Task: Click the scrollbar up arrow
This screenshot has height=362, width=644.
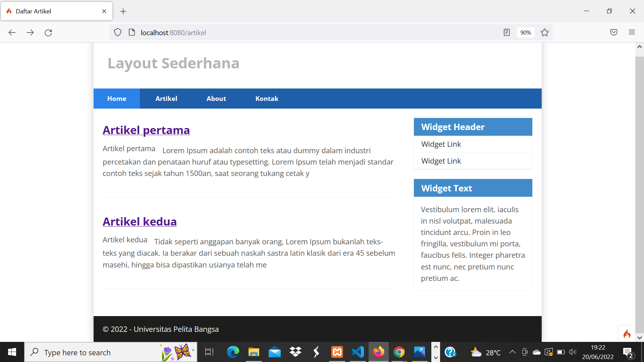Action: click(639, 47)
